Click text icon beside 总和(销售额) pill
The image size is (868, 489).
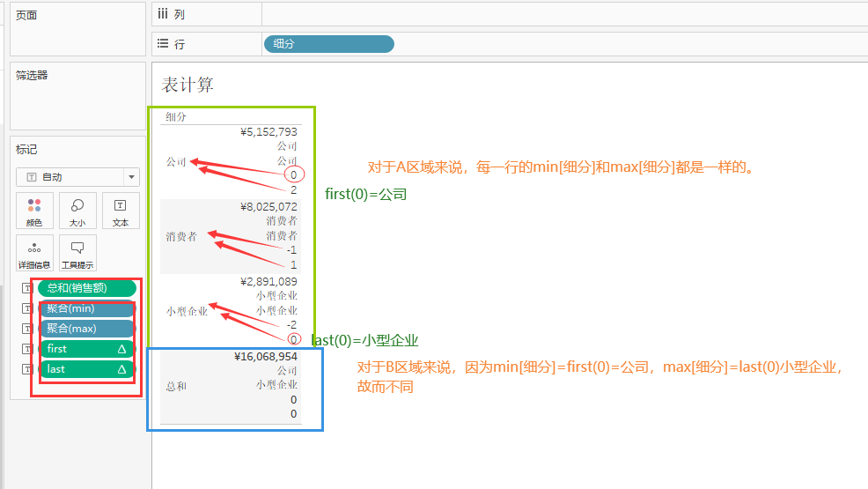click(x=27, y=288)
